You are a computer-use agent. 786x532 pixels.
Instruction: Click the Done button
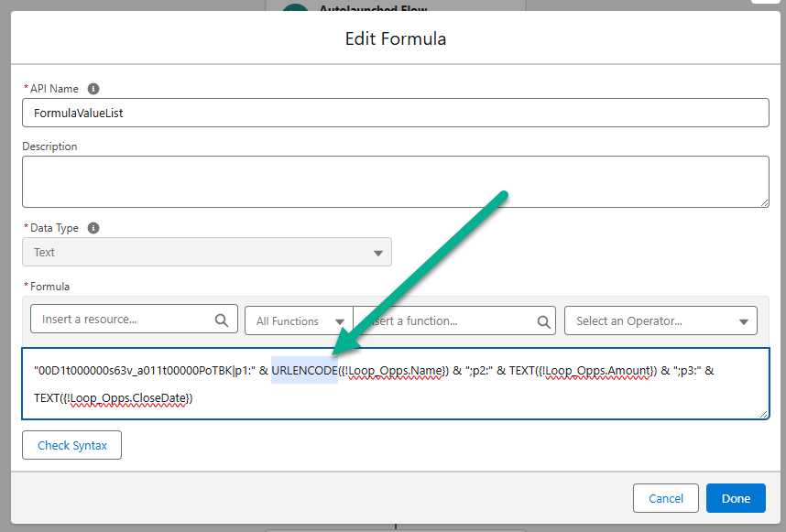click(x=736, y=498)
